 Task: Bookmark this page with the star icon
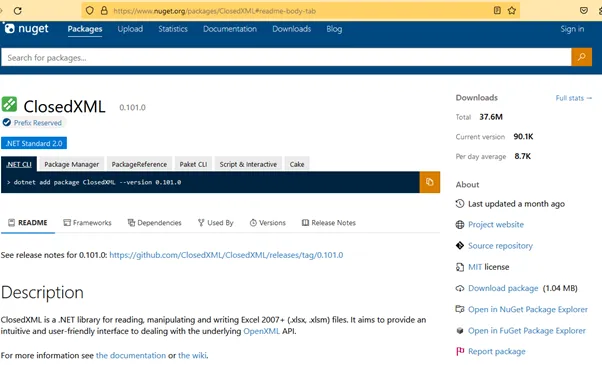512,10
